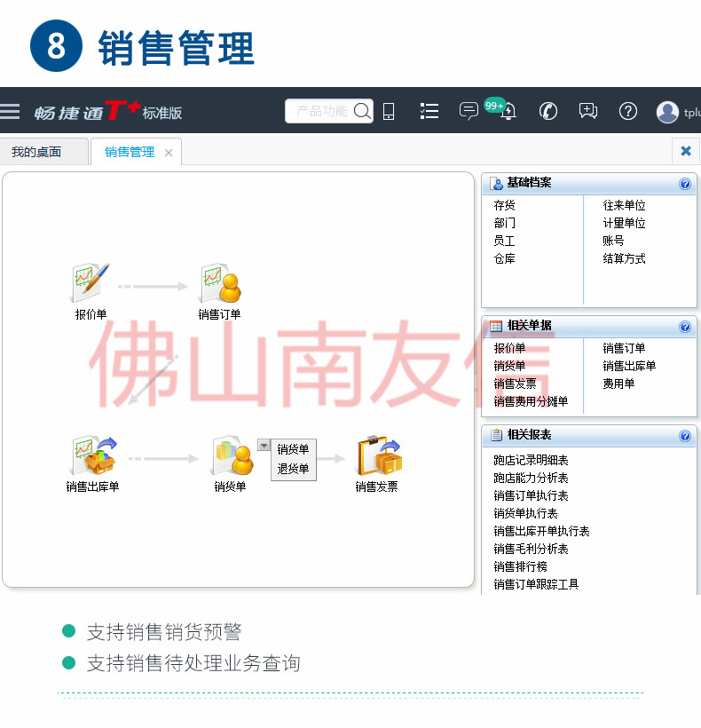Open the feedback add-comment icon
This screenshot has height=728, width=701.
(x=588, y=112)
